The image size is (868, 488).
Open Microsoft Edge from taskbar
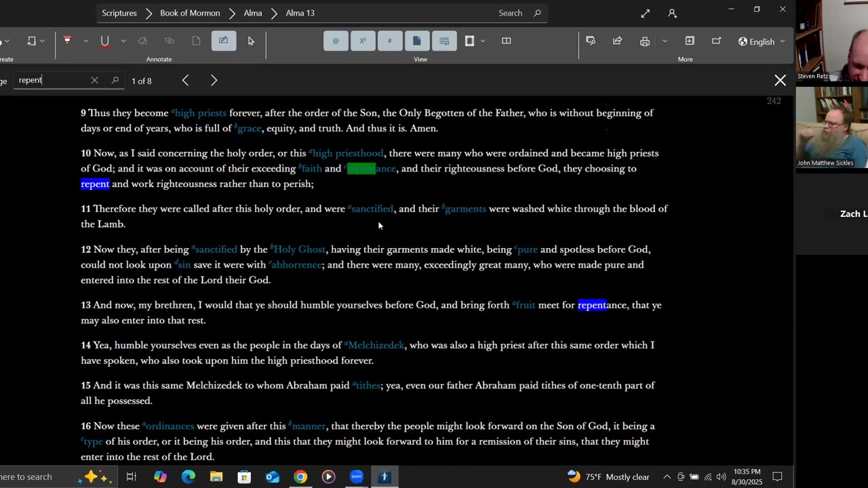[188, 476]
